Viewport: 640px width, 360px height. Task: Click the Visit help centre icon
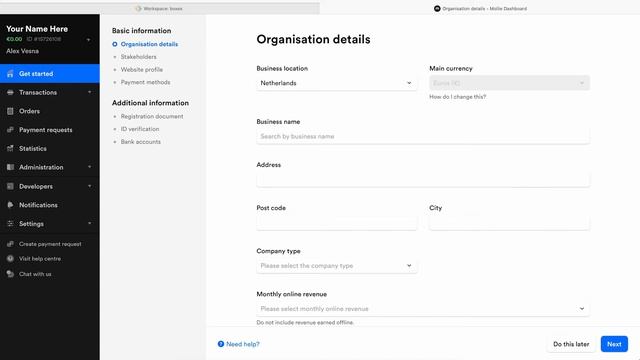point(10,259)
